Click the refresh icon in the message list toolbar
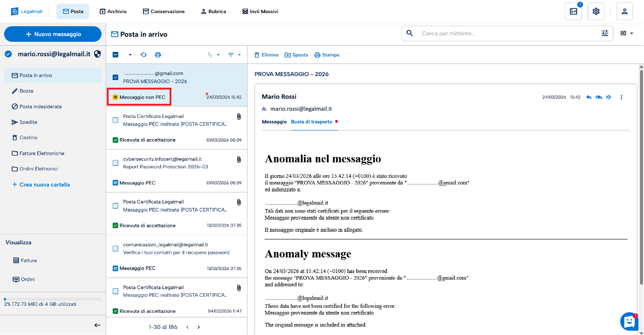This screenshot has height=335, width=644. pos(143,55)
